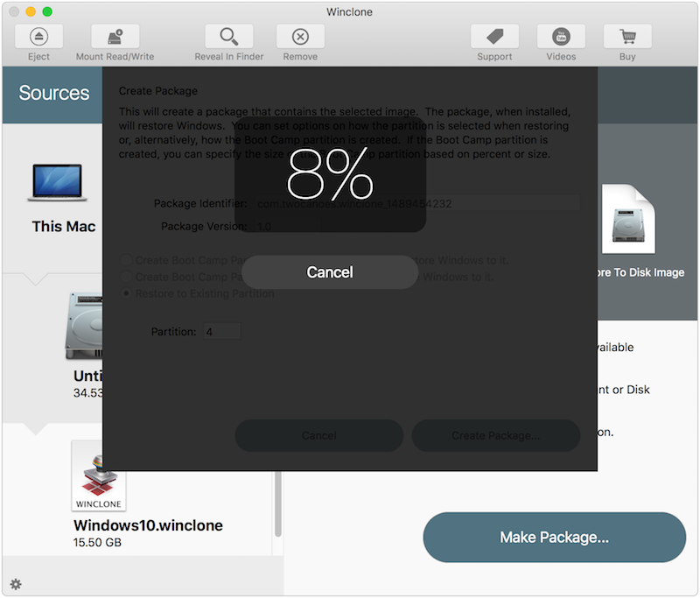Click the 8% progress indicator
Screen dimensions: 700x598
pyautogui.click(x=330, y=174)
